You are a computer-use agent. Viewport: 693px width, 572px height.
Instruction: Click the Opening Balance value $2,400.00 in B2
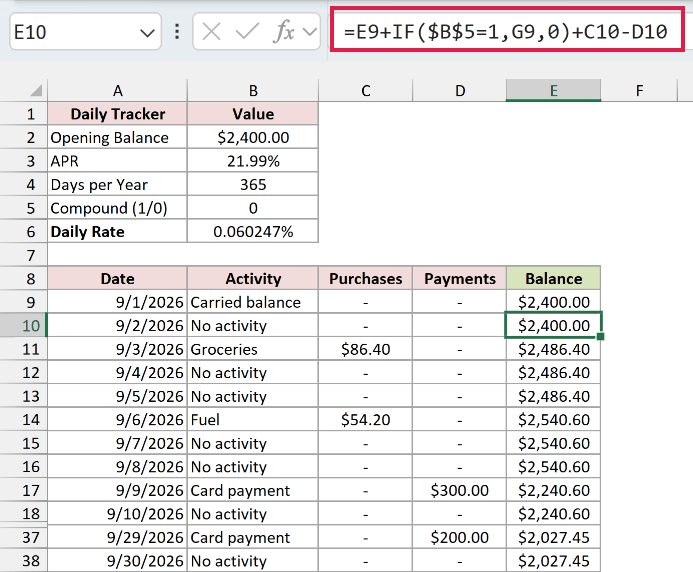(x=253, y=137)
